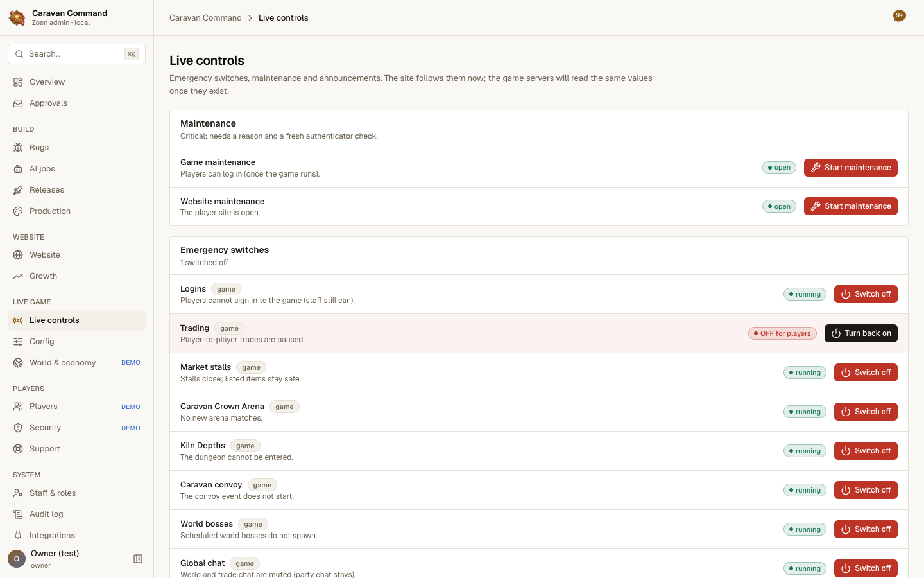This screenshot has width=924, height=578.
Task: Click the Security shield icon
Action: pos(18,428)
